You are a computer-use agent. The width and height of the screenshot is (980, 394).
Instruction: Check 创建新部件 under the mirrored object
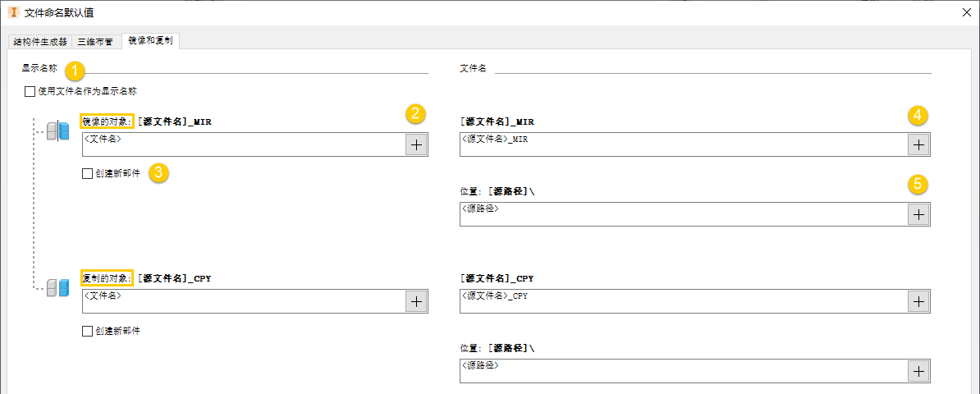coord(88,174)
